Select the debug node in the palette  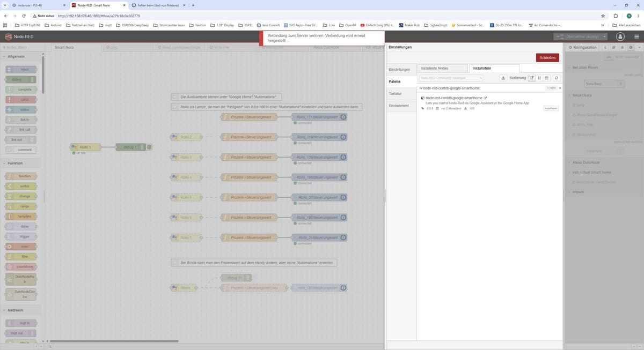(x=21, y=79)
